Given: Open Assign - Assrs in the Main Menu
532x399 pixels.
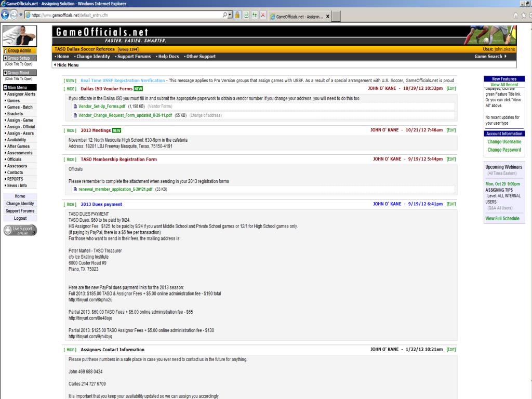Looking at the screenshot, I should (20, 134).
